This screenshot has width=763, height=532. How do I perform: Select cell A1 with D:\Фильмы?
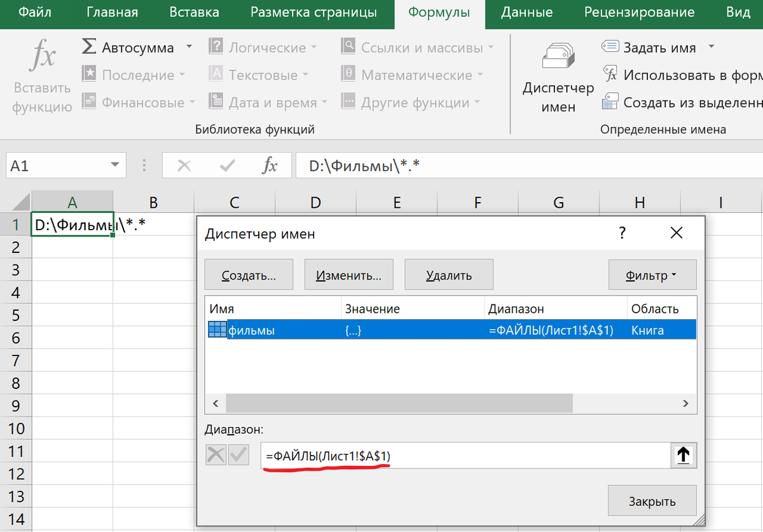[x=72, y=224]
